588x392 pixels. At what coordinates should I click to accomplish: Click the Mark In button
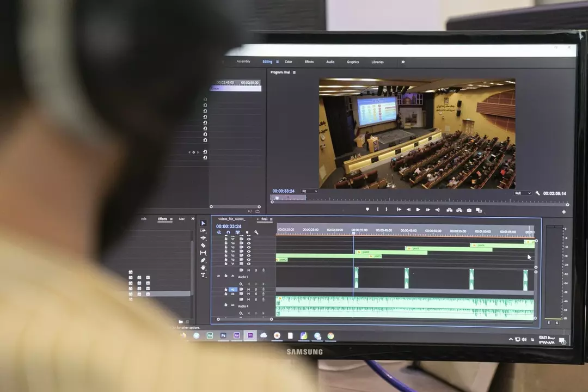[378, 209]
